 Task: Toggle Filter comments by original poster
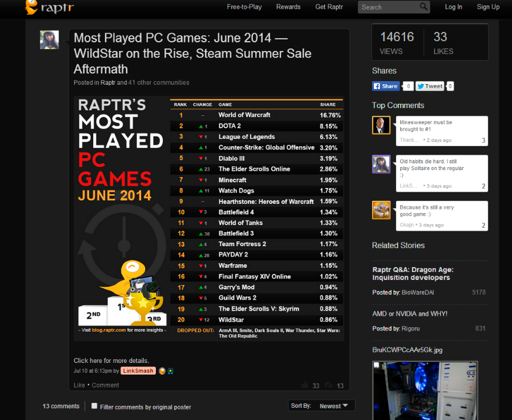point(95,406)
